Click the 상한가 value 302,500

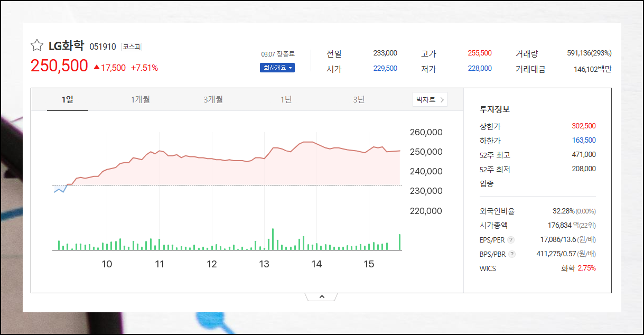584,126
